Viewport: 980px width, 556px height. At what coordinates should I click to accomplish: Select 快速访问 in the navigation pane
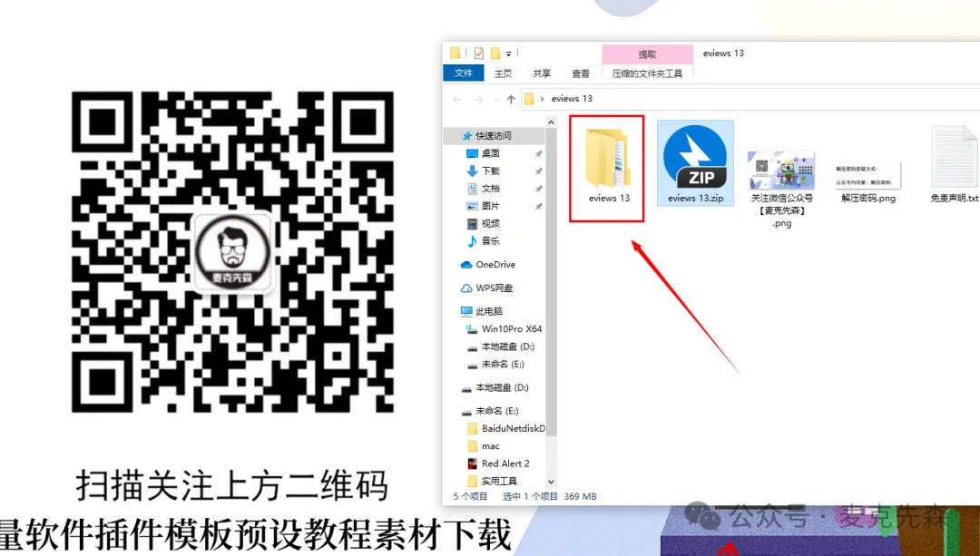point(494,135)
